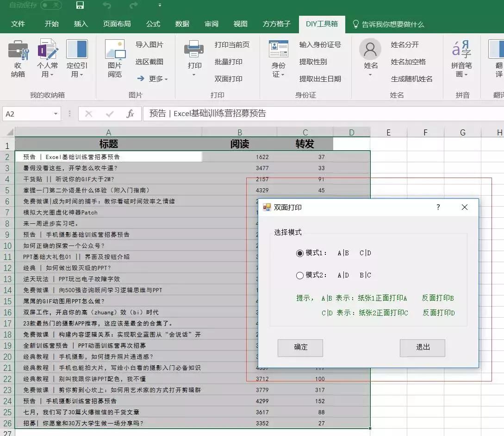Open the 开始 ribbon tab
The height and width of the screenshot is (436, 504).
pos(51,23)
